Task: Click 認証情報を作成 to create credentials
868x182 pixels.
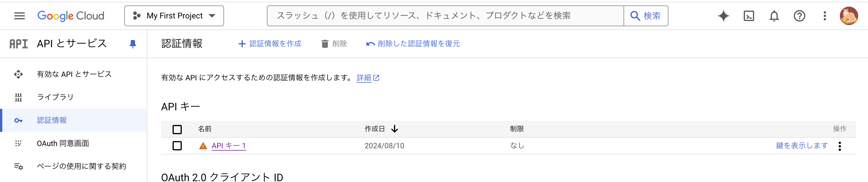Action: pyautogui.click(x=275, y=43)
